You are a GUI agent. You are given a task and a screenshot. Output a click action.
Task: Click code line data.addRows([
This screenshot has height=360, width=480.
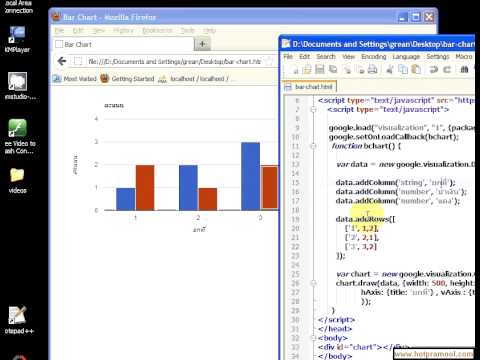[365, 219]
